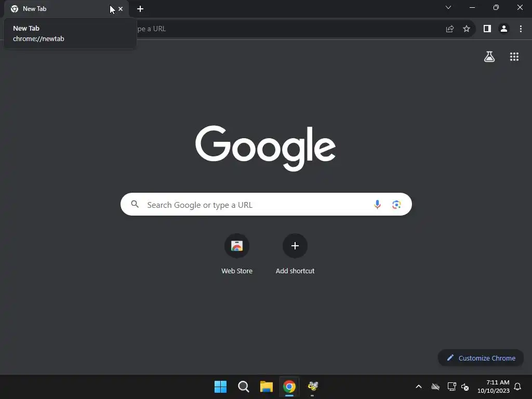Open network status tray icon

tap(451, 387)
